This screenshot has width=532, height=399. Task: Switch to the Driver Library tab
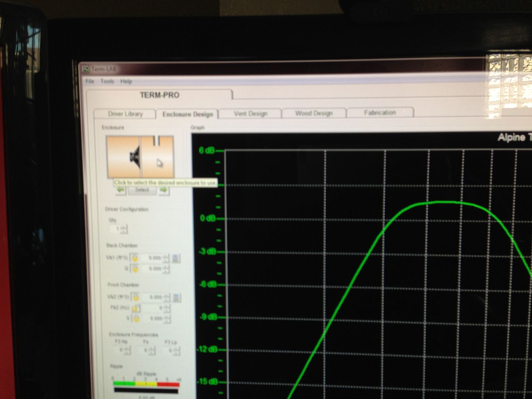125,114
